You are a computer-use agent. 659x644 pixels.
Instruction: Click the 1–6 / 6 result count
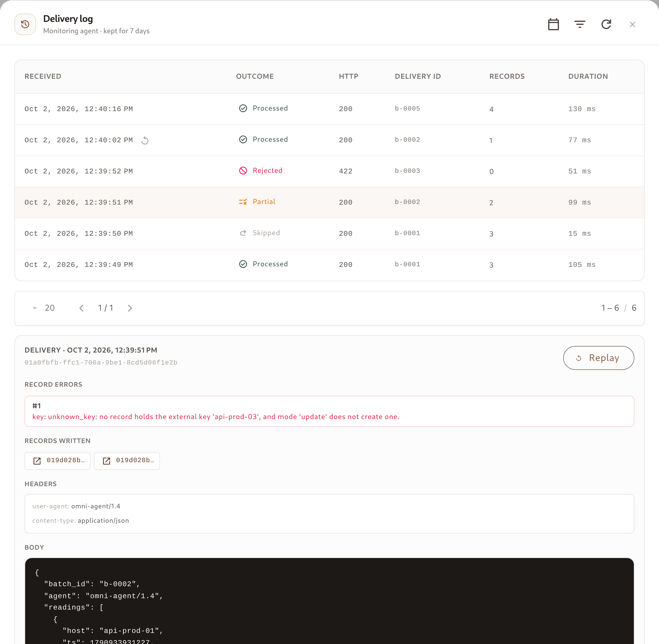[x=619, y=308]
